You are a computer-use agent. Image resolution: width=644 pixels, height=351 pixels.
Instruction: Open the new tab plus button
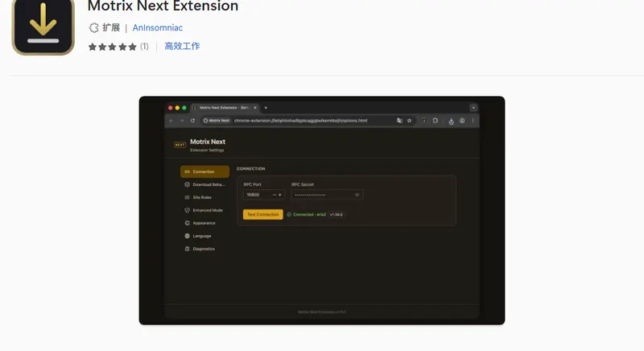point(266,107)
